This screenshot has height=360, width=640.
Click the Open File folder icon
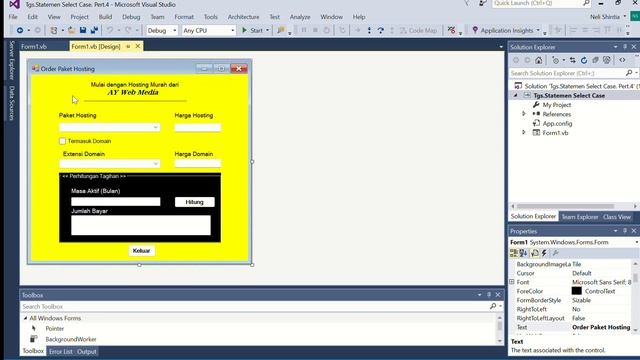coord(71,30)
